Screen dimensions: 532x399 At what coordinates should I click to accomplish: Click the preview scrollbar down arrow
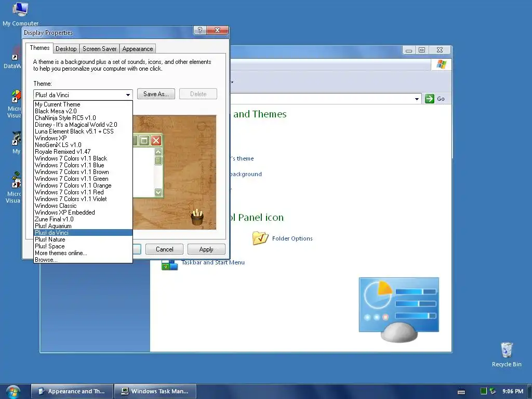[158, 192]
